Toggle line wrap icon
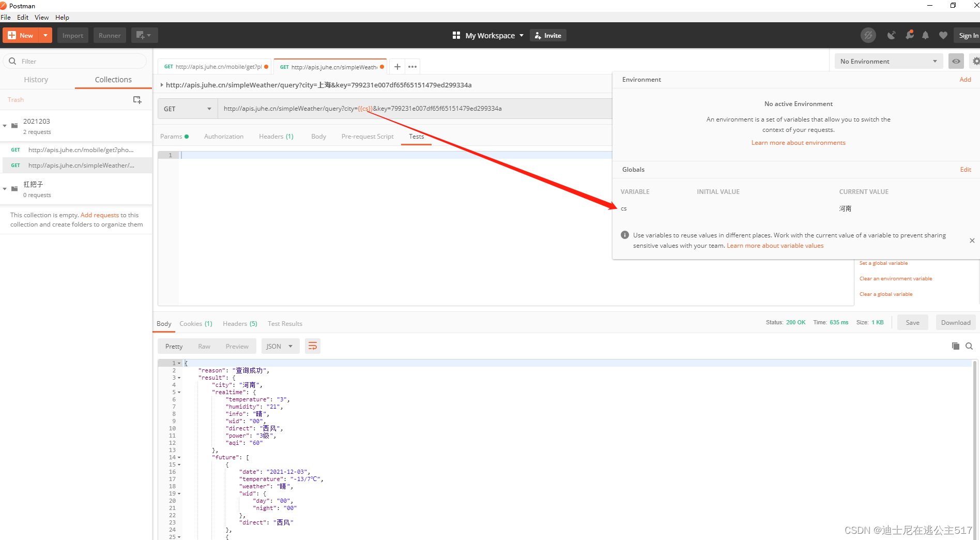The width and height of the screenshot is (980, 540). [x=313, y=346]
